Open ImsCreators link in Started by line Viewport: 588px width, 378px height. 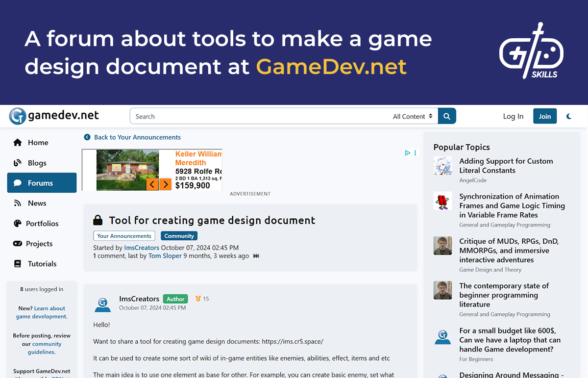click(x=142, y=248)
